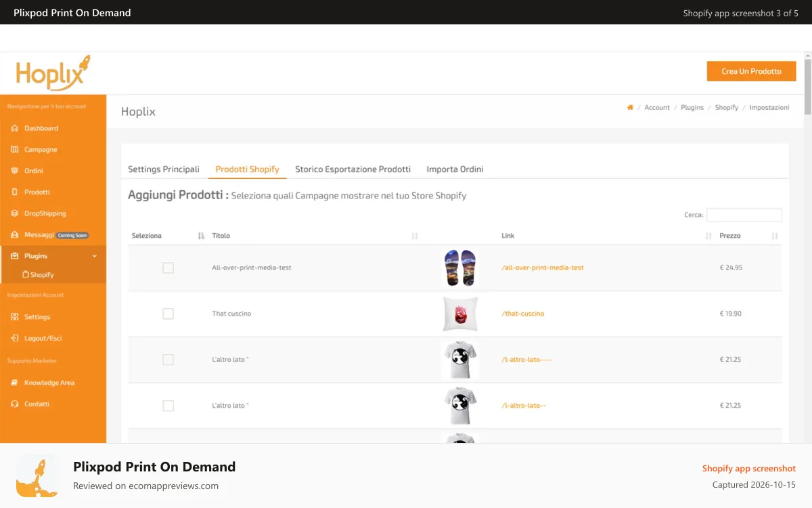Image resolution: width=812 pixels, height=508 pixels.
Task: Collapse the Plugins menu chevron
Action: (95, 256)
